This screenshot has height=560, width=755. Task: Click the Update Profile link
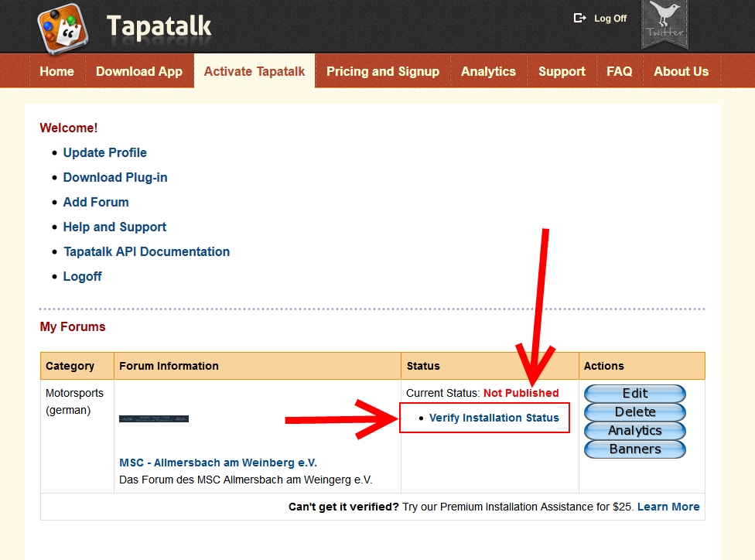[105, 152]
